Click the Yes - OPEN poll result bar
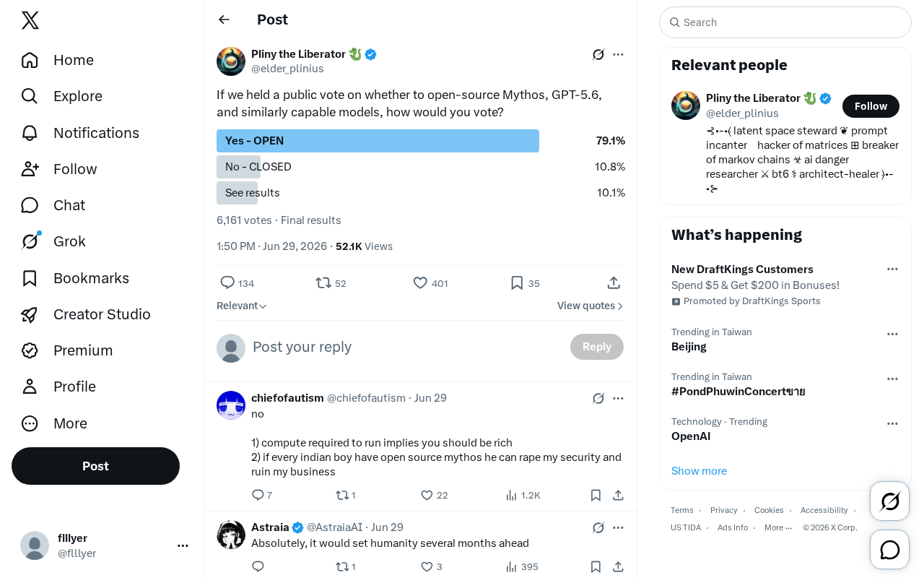This screenshot has width=924, height=578. coord(378,141)
